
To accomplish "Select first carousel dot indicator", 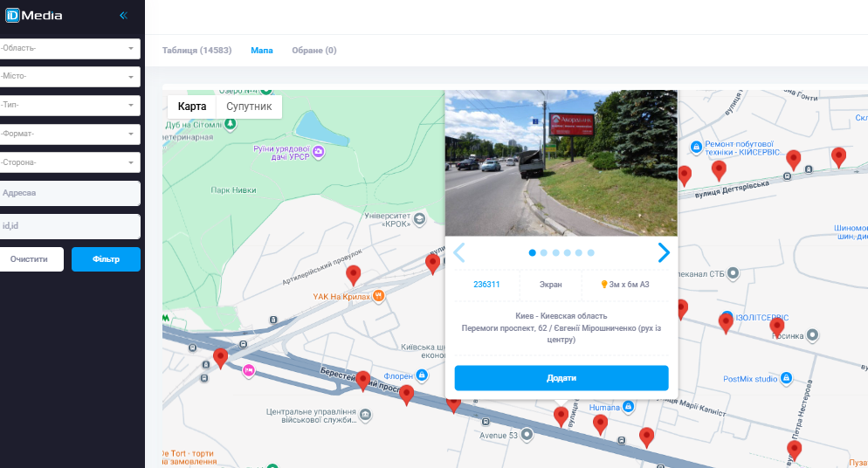I will tap(532, 253).
